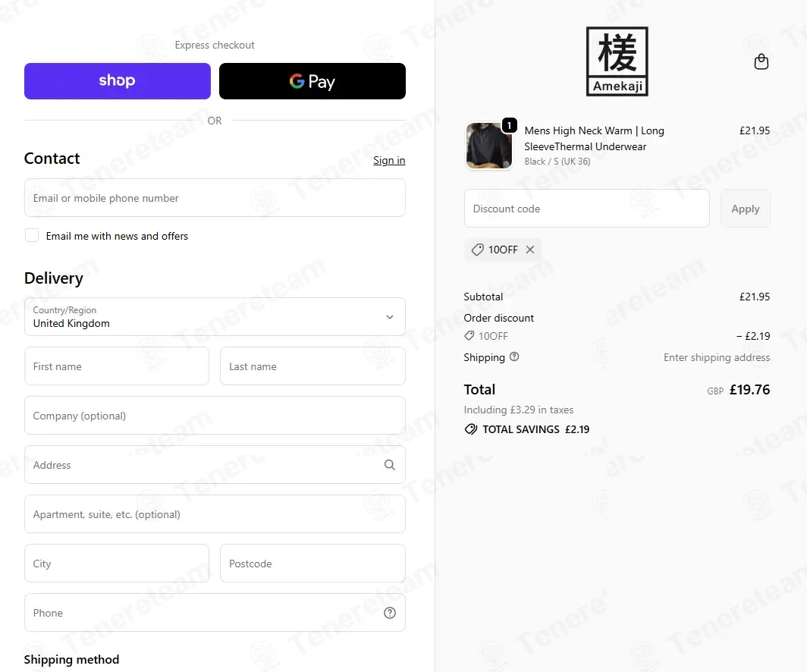
Task: Remove the 10OFF discount tag
Action: point(530,250)
